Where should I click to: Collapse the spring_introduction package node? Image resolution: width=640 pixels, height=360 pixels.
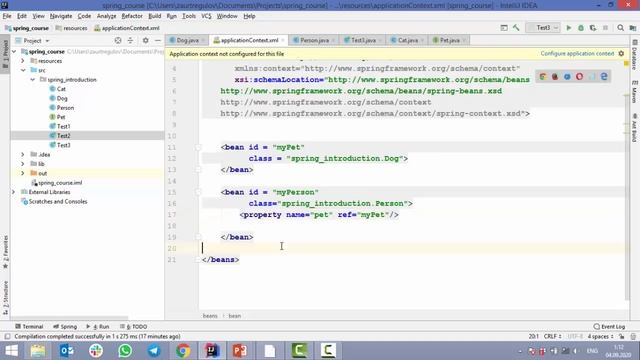click(x=33, y=80)
